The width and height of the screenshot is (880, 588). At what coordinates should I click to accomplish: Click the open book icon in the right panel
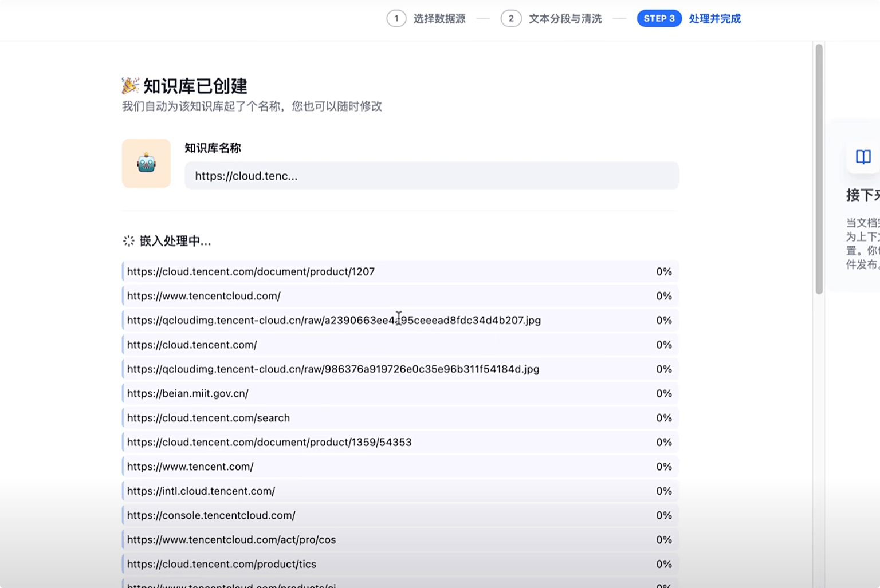tap(862, 156)
